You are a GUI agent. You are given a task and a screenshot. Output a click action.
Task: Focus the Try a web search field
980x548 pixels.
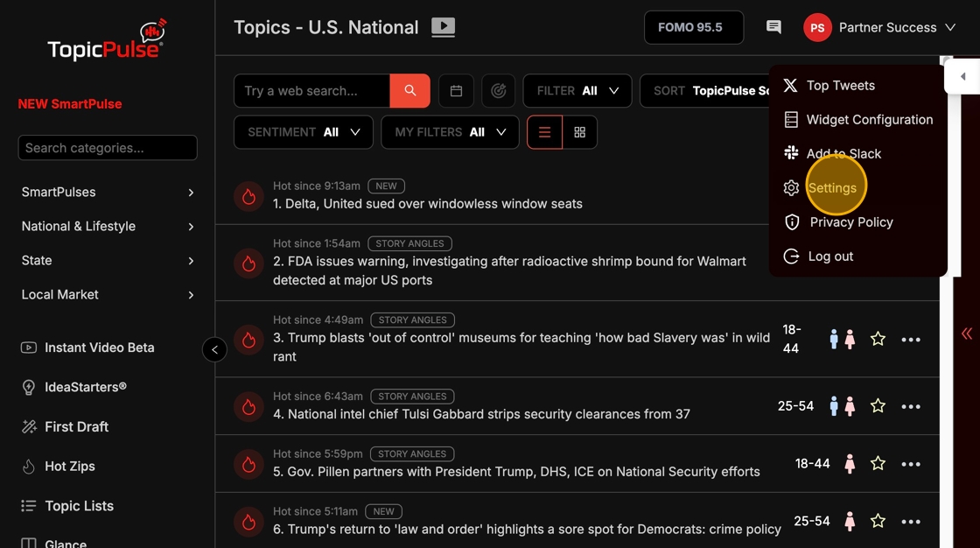tap(311, 91)
